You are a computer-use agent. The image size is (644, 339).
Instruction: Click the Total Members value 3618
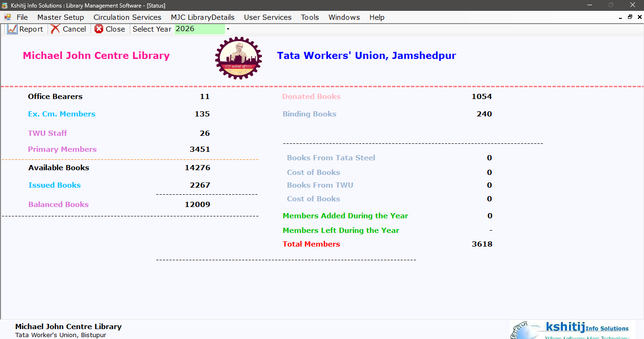tap(482, 244)
